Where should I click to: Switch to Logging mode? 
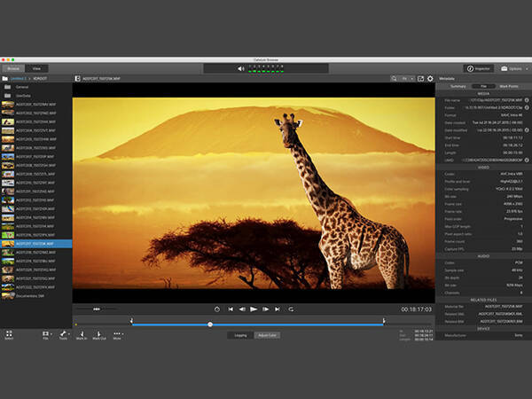pyautogui.click(x=239, y=335)
